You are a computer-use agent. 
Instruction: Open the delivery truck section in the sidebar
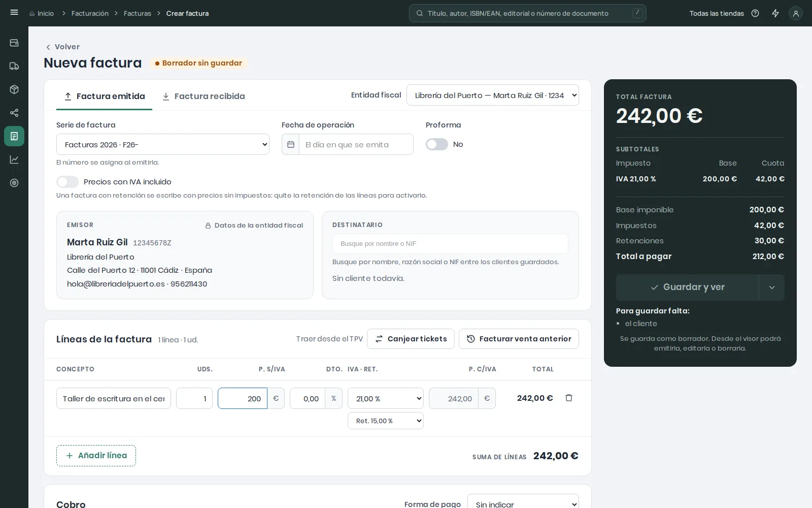coord(14,66)
